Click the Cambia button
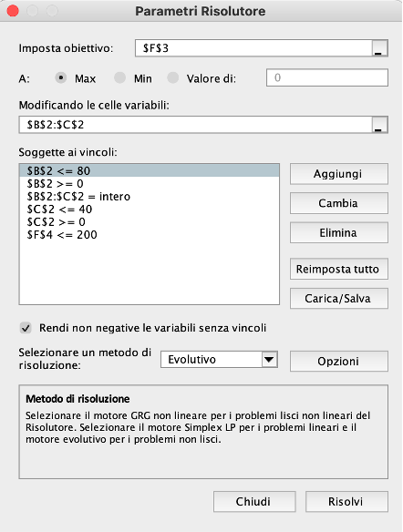The image size is (403, 532). (x=339, y=203)
